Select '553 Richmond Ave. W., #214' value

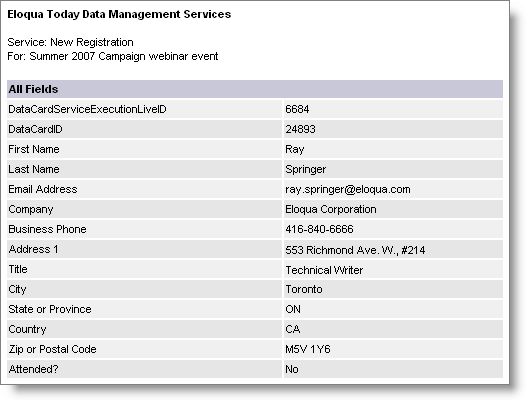click(x=355, y=250)
